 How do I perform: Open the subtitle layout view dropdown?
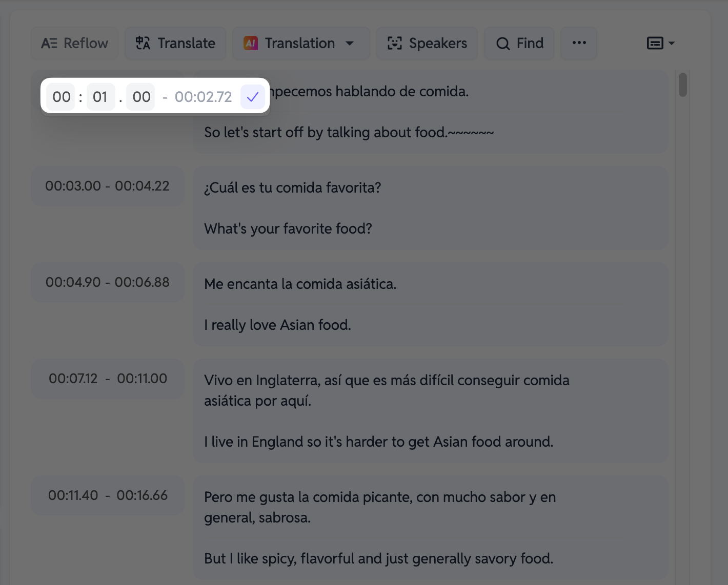(660, 44)
